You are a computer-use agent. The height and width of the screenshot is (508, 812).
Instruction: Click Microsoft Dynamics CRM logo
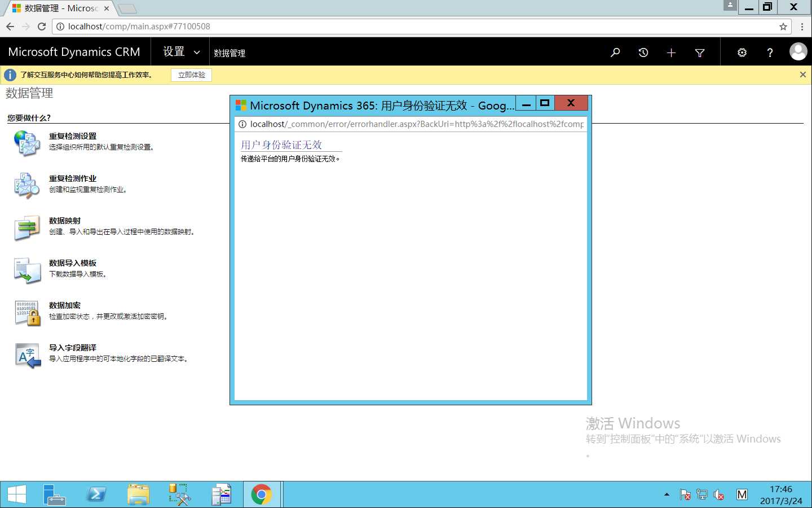[74, 52]
